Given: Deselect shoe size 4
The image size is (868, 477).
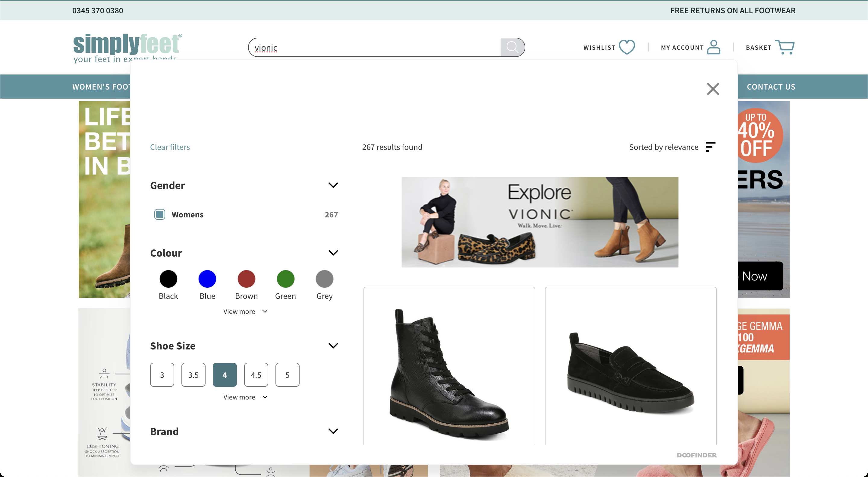Looking at the screenshot, I should point(225,374).
